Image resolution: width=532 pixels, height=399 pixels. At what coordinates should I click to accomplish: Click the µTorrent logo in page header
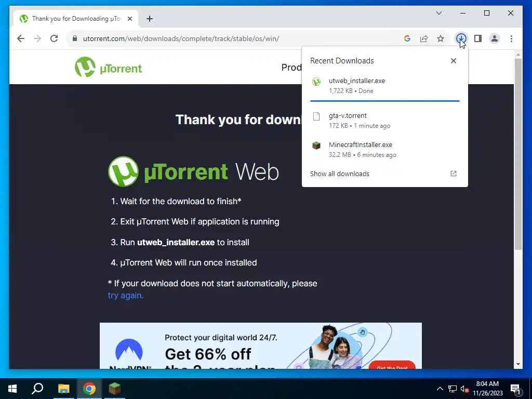[x=108, y=67]
